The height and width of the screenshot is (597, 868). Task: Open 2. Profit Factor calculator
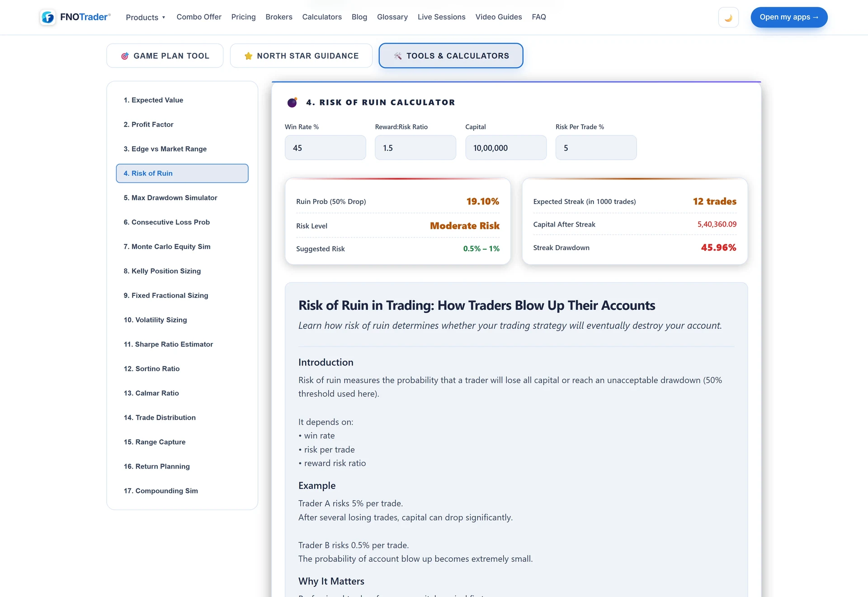tap(182, 124)
